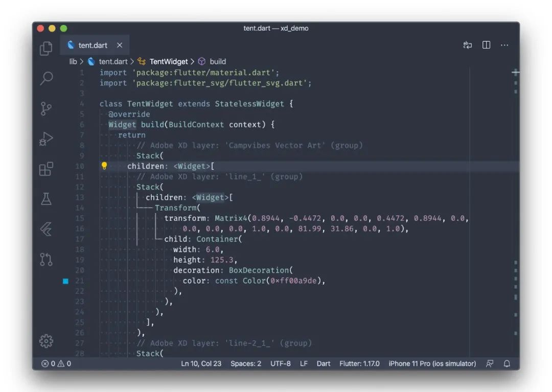Click the blue color swatch on line 21
The image size is (552, 392).
click(65, 281)
